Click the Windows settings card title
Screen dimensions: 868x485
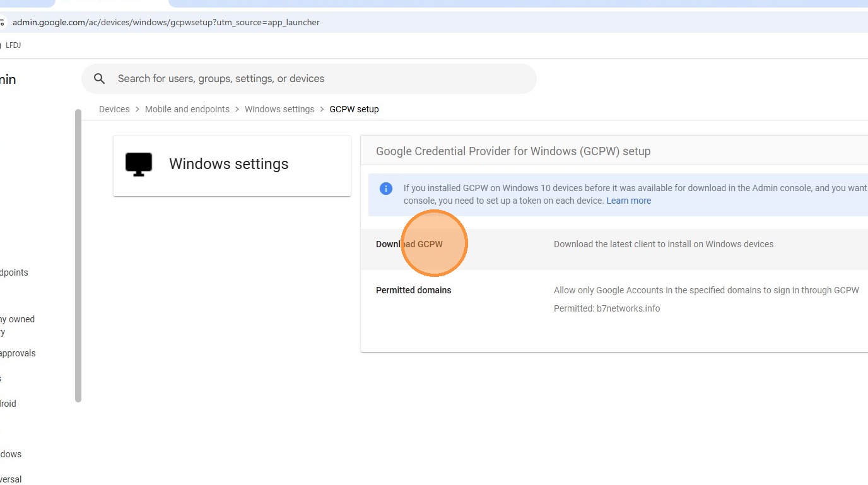229,164
